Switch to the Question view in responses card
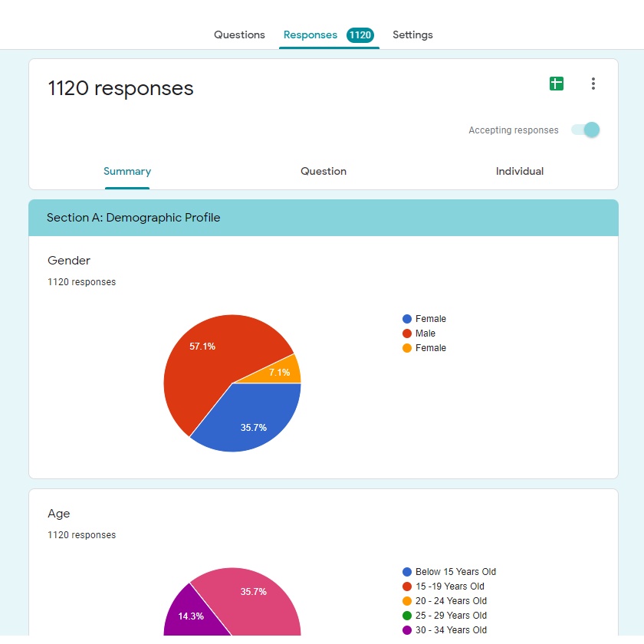This screenshot has width=644, height=644. pos(324,172)
